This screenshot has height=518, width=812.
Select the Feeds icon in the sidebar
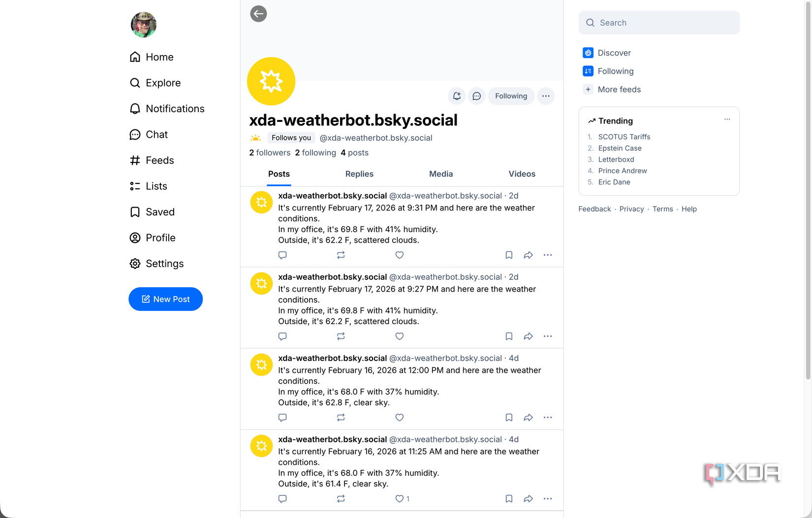tap(135, 160)
